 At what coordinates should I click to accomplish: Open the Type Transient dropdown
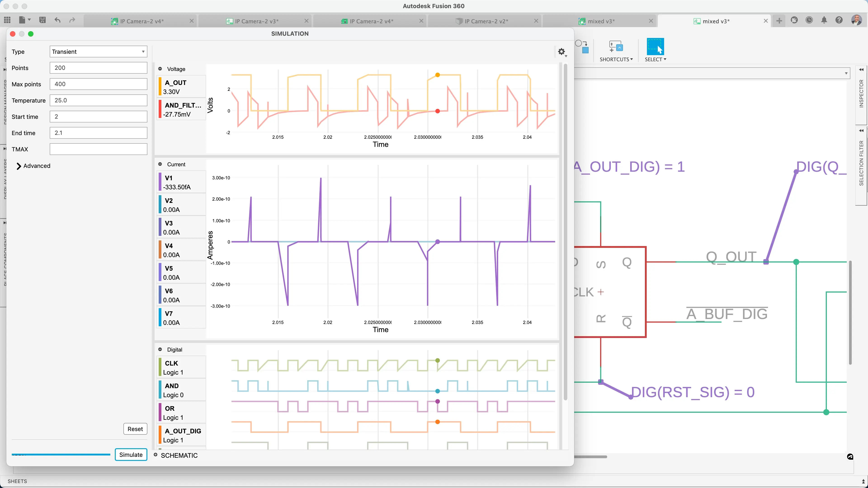tap(98, 52)
